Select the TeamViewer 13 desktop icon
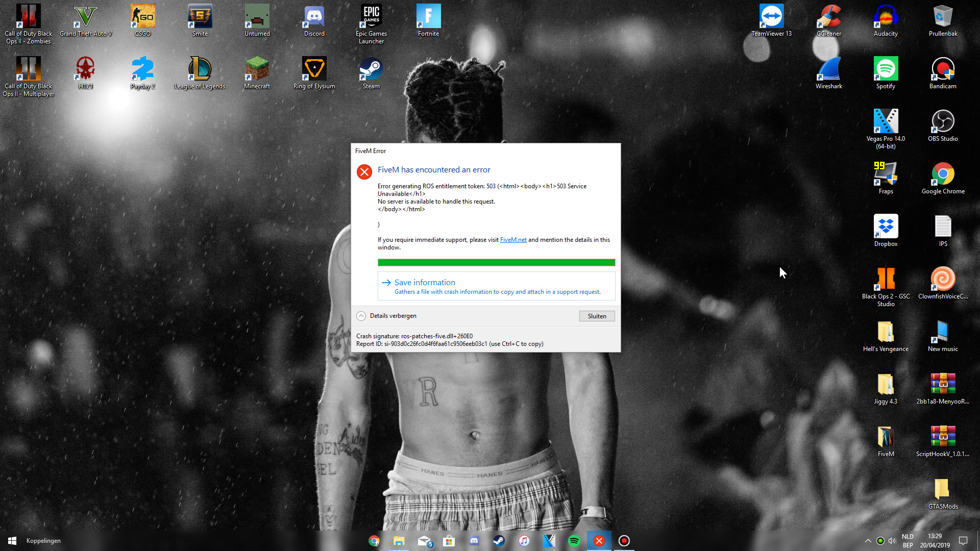Viewport: 980px width, 551px height. pyautogui.click(x=772, y=21)
